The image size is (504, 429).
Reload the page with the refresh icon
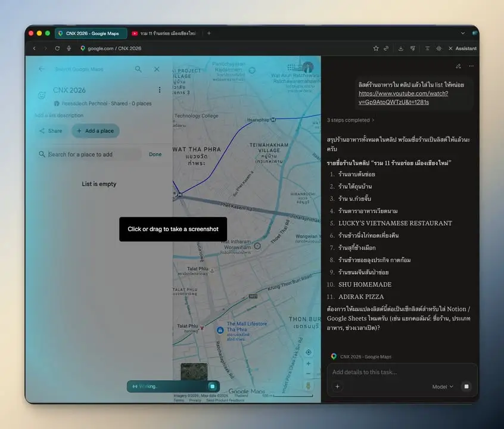point(57,48)
